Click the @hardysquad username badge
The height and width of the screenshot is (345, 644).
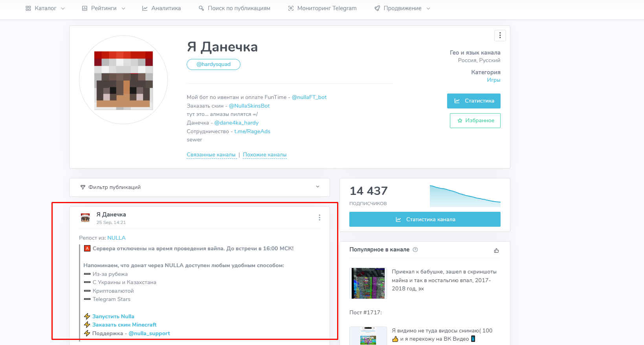coord(213,64)
